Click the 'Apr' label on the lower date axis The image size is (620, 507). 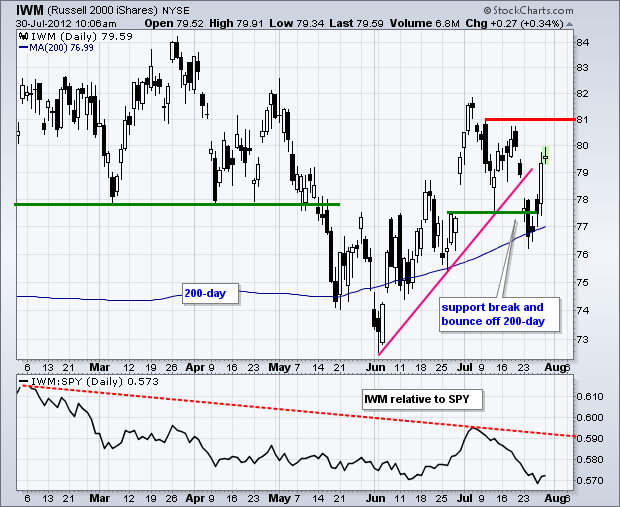[x=195, y=498]
